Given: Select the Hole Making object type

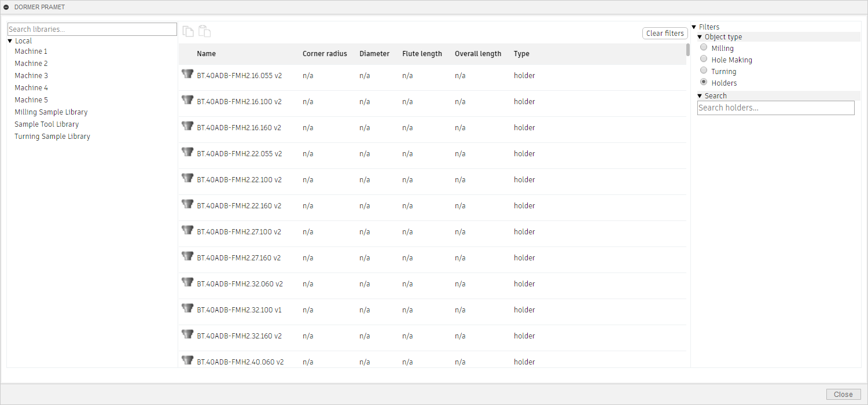Looking at the screenshot, I should 704,59.
